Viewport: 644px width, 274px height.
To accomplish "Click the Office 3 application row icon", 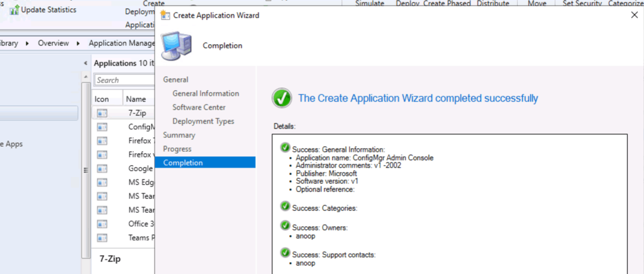I will [x=102, y=224].
